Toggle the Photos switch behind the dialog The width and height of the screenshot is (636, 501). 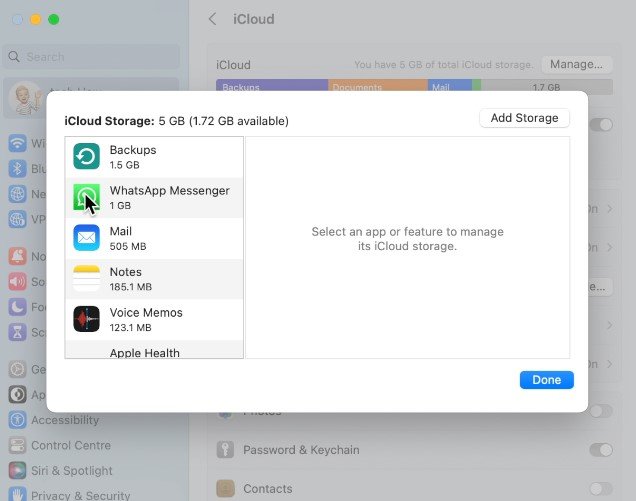coord(601,411)
